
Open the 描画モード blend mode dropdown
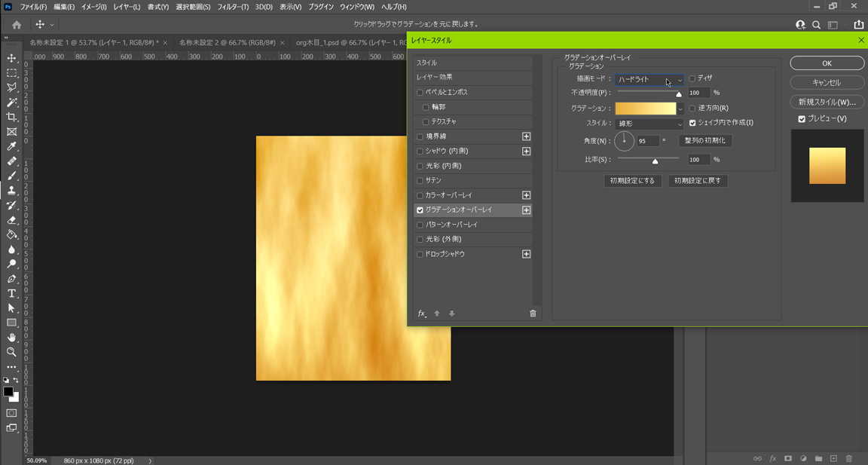(x=649, y=79)
